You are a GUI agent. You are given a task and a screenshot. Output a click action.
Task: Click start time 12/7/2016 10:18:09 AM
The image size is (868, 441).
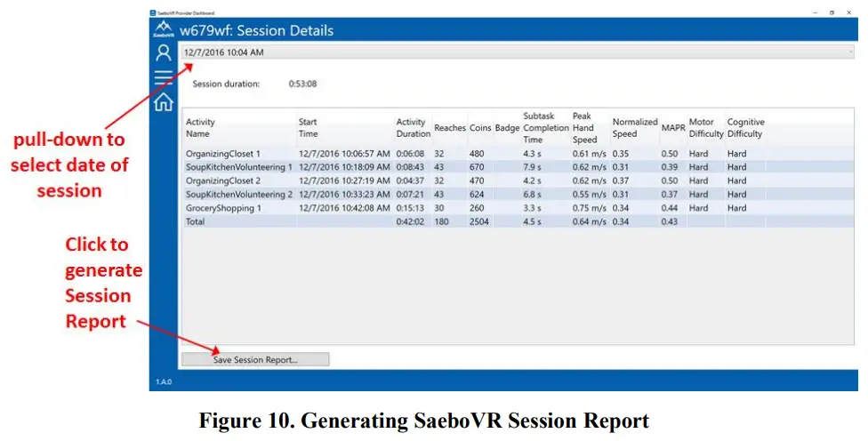[x=344, y=167]
